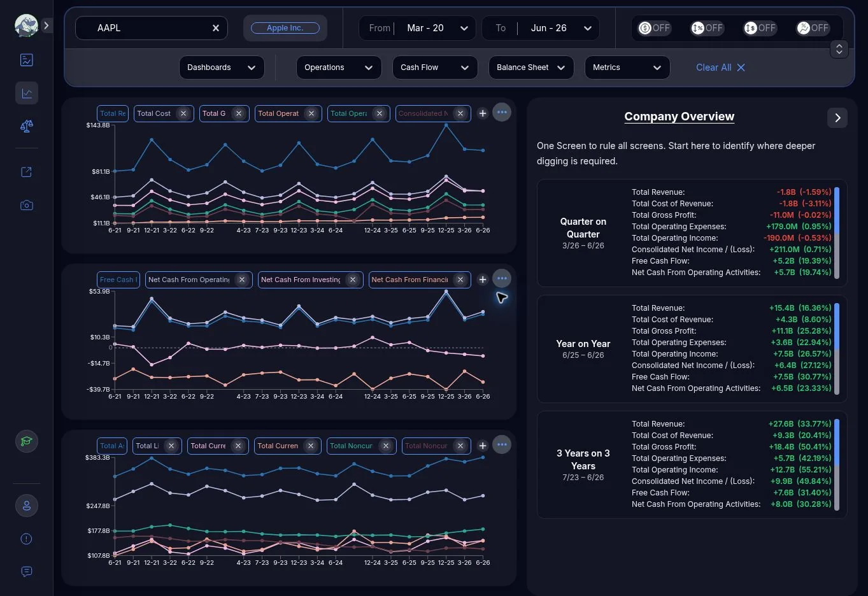Add a series to the balance sheet chart
Viewport: 868px width, 596px height.
(483, 446)
